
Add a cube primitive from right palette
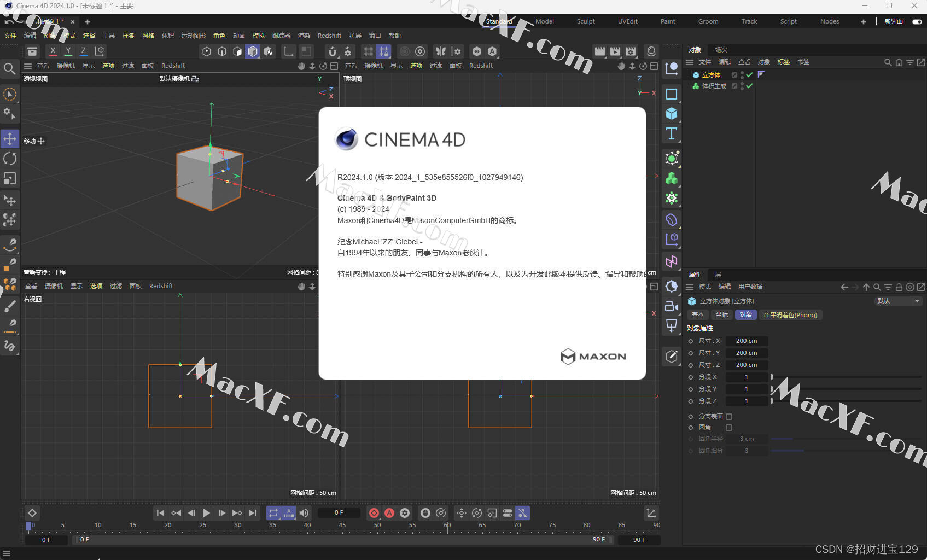click(672, 114)
